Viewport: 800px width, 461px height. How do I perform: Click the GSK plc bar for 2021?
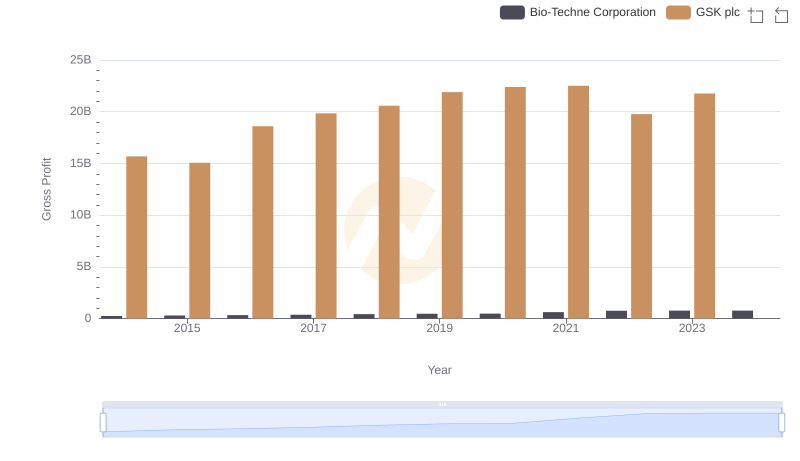[579, 202]
